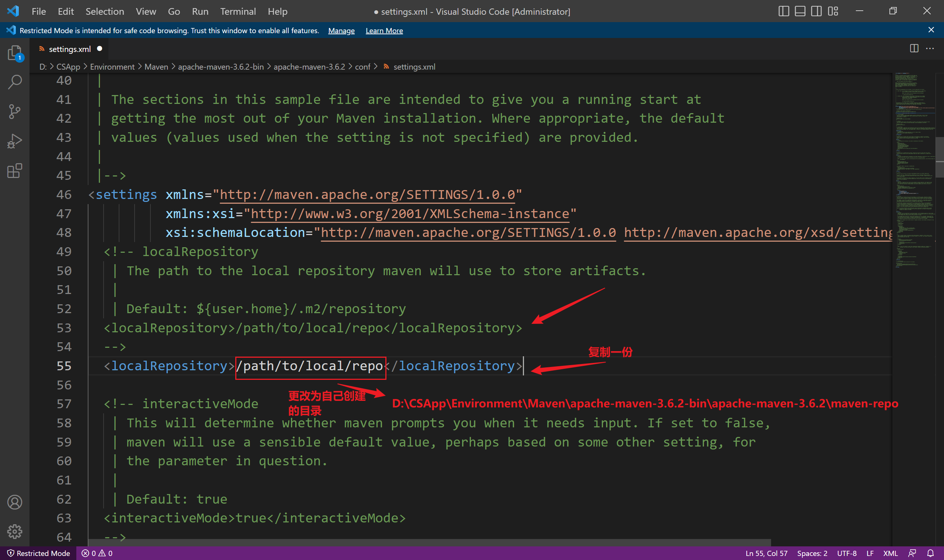Open the File menu
Screen dimensions: 944x560
38,11
